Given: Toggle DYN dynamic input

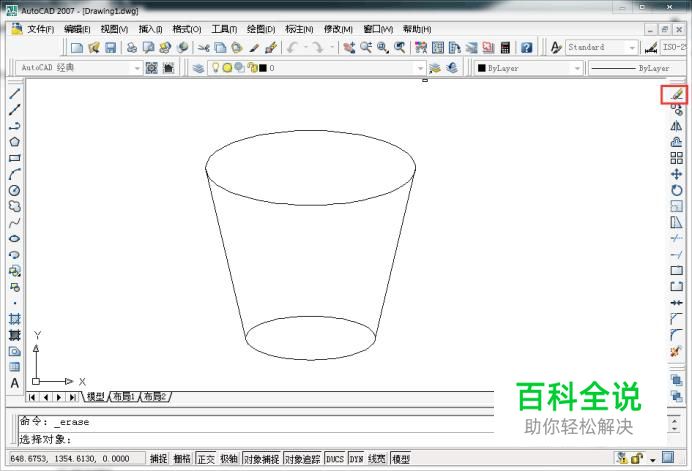Looking at the screenshot, I should 356,459.
